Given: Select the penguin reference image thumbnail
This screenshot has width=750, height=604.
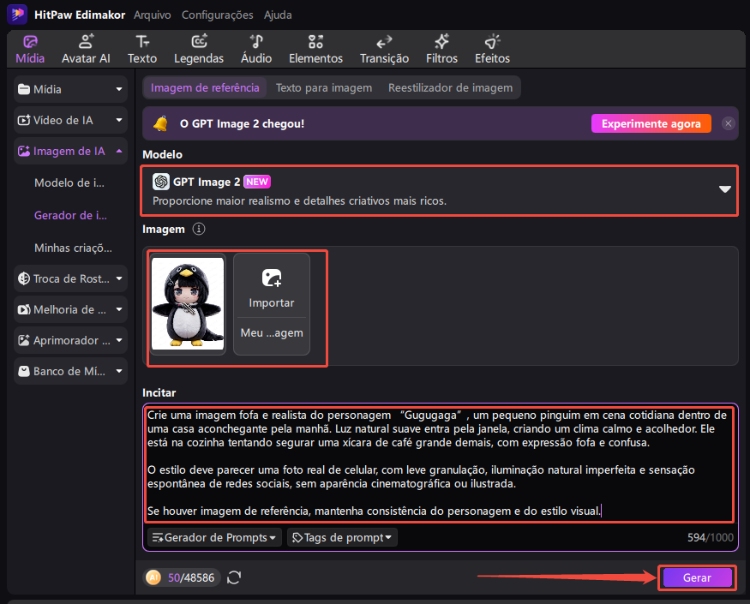Looking at the screenshot, I should (x=188, y=304).
